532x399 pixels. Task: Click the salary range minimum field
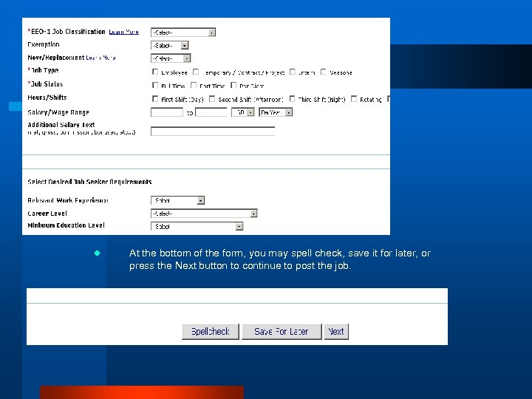tap(167, 112)
